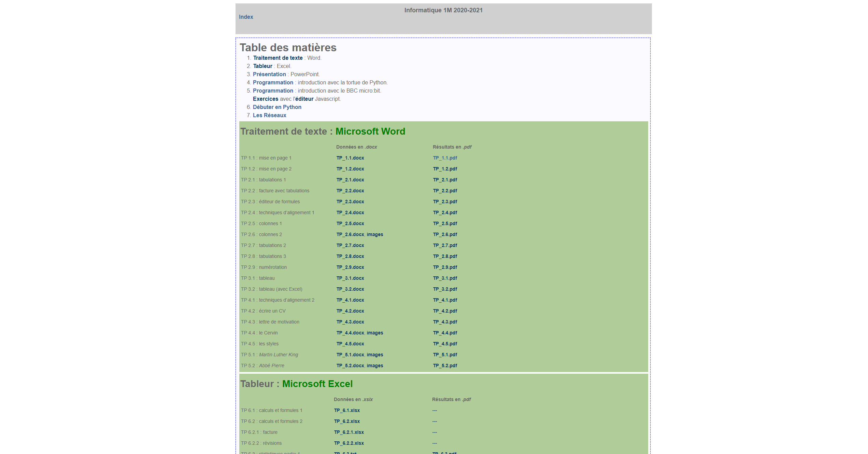
Task: Download TP_5.2.docx Abbé Pierre file
Action: pos(350,366)
